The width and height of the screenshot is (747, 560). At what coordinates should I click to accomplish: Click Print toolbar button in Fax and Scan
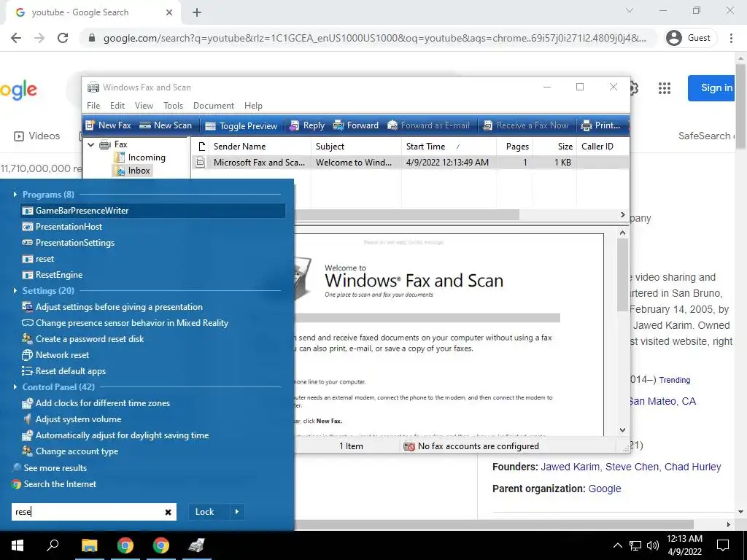click(x=600, y=125)
